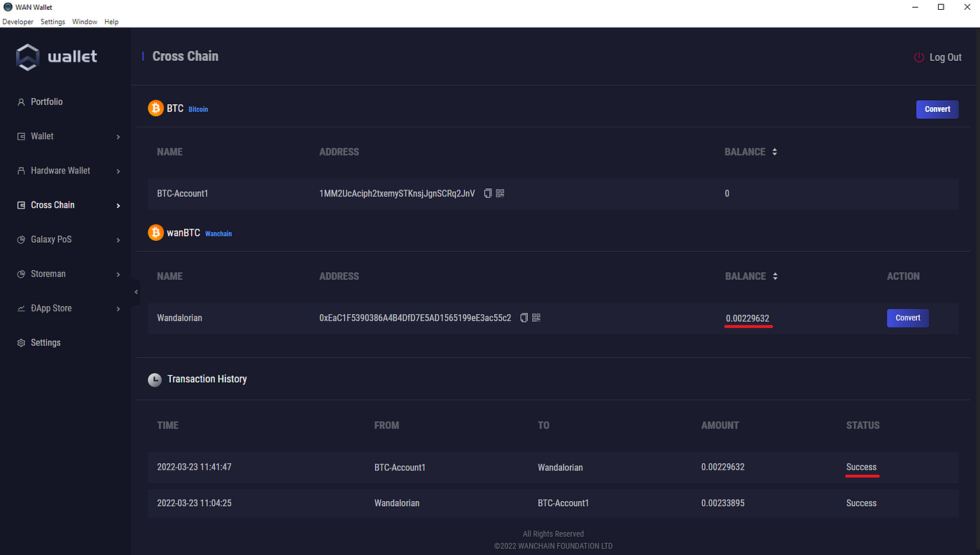Convert wanBTC from Wandalorian account
This screenshot has width=980, height=555.
(907, 318)
